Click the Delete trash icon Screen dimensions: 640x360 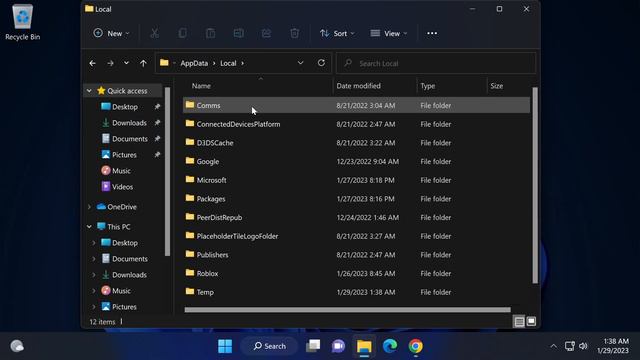(x=294, y=33)
